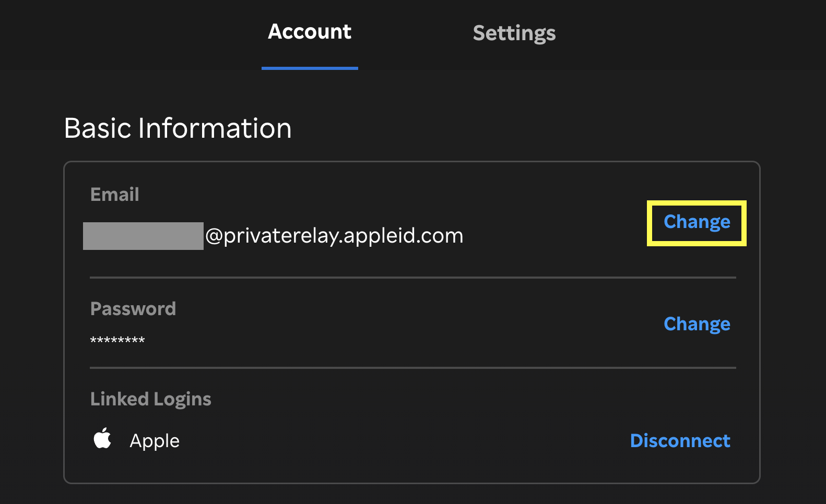Disconnect the linked Apple login
This screenshot has width=826, height=504.
680,441
